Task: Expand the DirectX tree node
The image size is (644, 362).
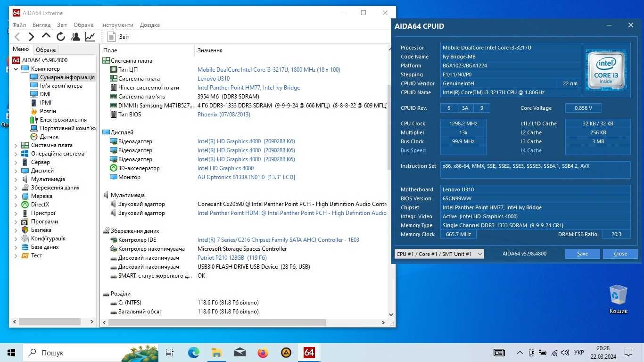Action: (16, 205)
